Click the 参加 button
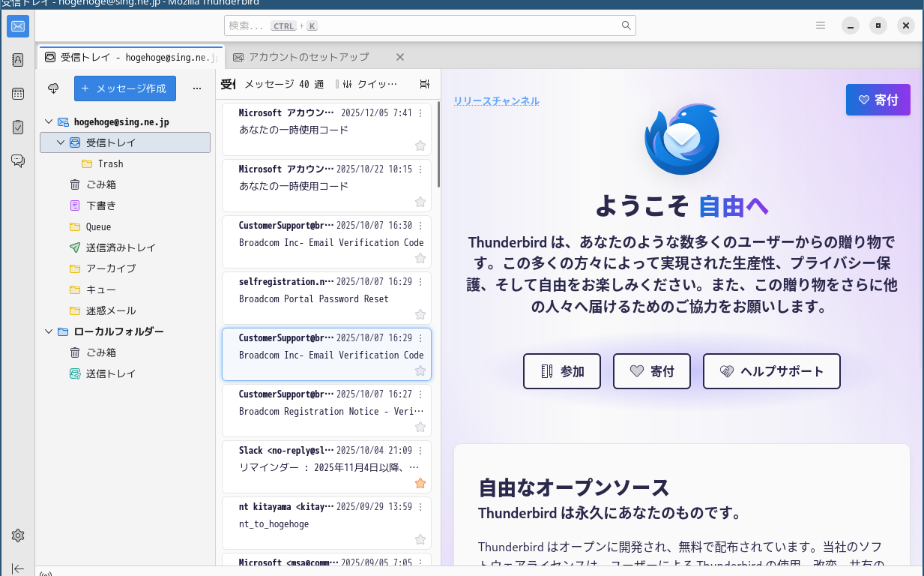Viewport: 924px width, 576px height. click(x=562, y=371)
